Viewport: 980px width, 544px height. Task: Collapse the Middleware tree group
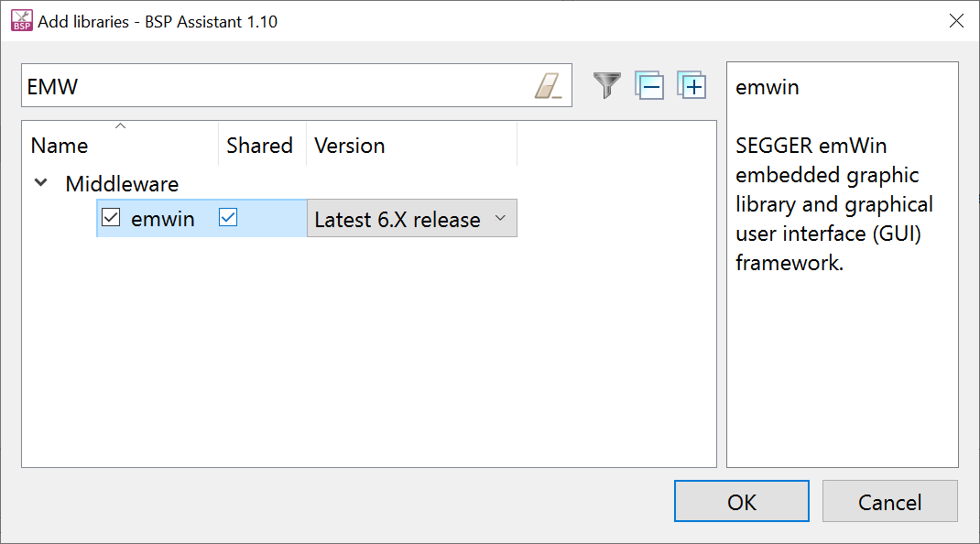pyautogui.click(x=40, y=183)
